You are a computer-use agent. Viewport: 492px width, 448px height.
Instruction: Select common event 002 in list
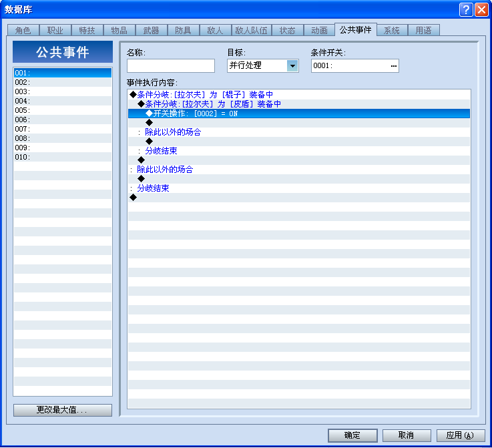(63, 82)
